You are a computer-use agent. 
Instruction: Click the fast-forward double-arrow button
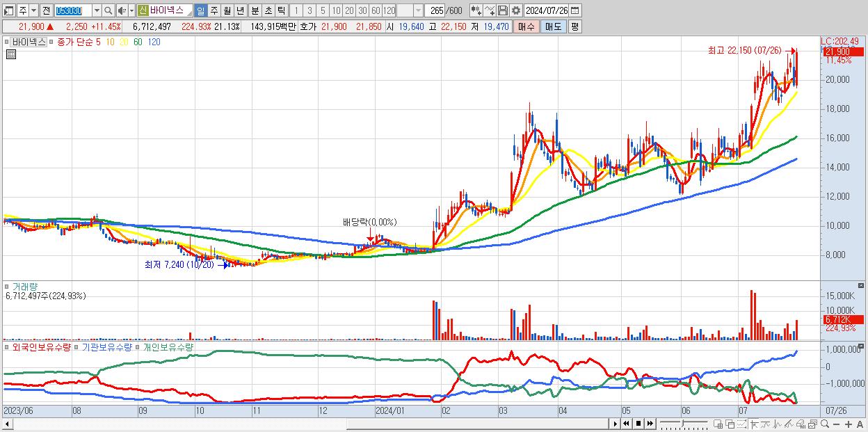click(x=650, y=424)
